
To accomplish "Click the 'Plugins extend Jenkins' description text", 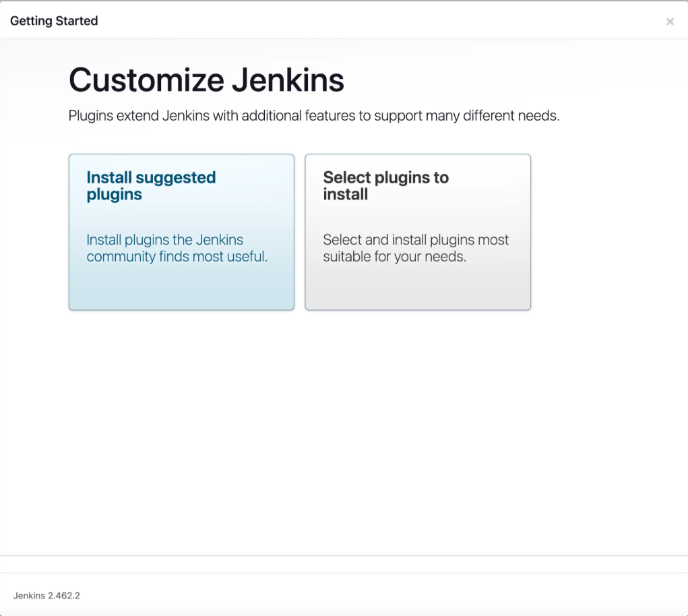I will [314, 116].
